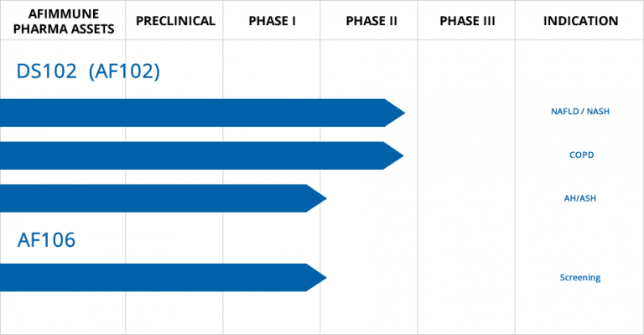Open the AF106 asset title
The image size is (644, 335).
(x=46, y=239)
